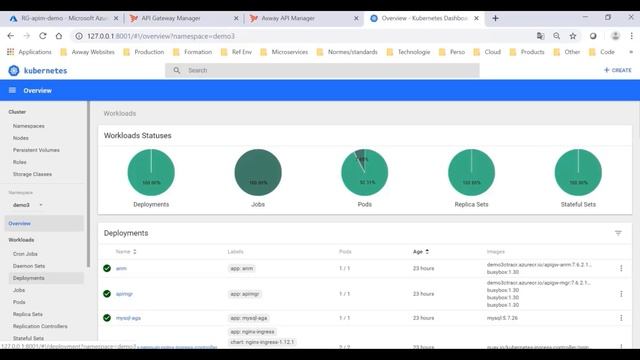Bookmark this page with the star icon
This screenshot has width=640, height=360.
click(573, 36)
